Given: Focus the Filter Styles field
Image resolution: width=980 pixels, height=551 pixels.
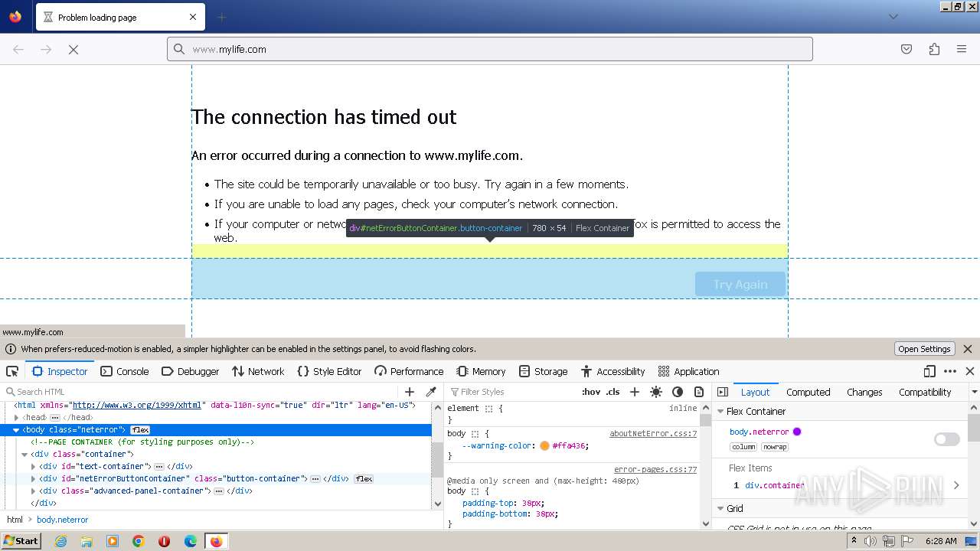Looking at the screenshot, I should click(511, 392).
